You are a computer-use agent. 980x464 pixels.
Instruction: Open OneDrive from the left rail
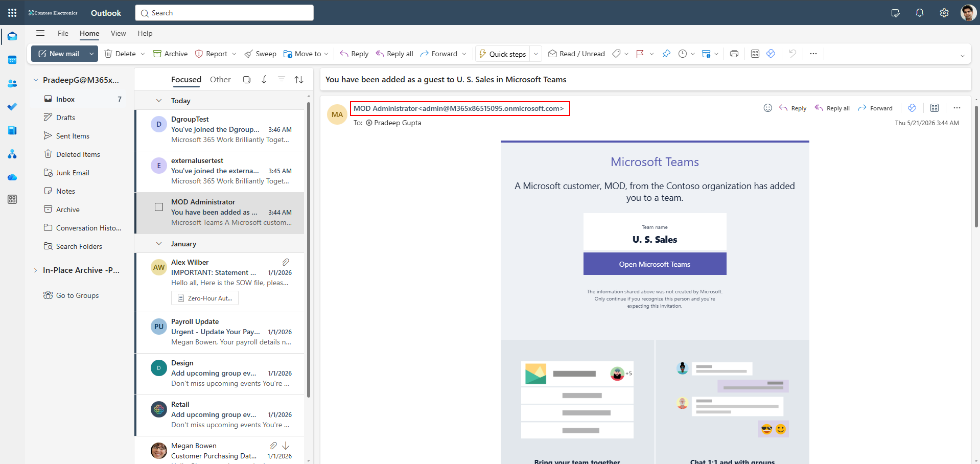12,177
